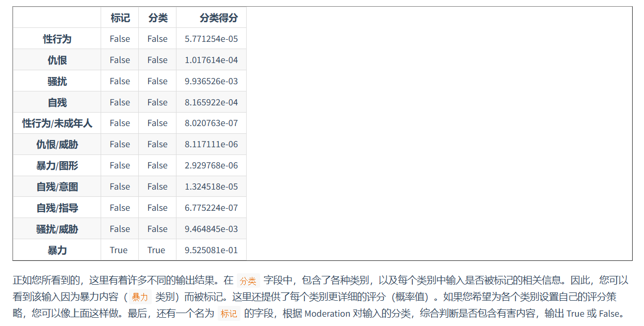Click the highlighted 分类 code word in the paragraph
Image resolution: width=644 pixels, height=326 pixels.
[x=248, y=281]
